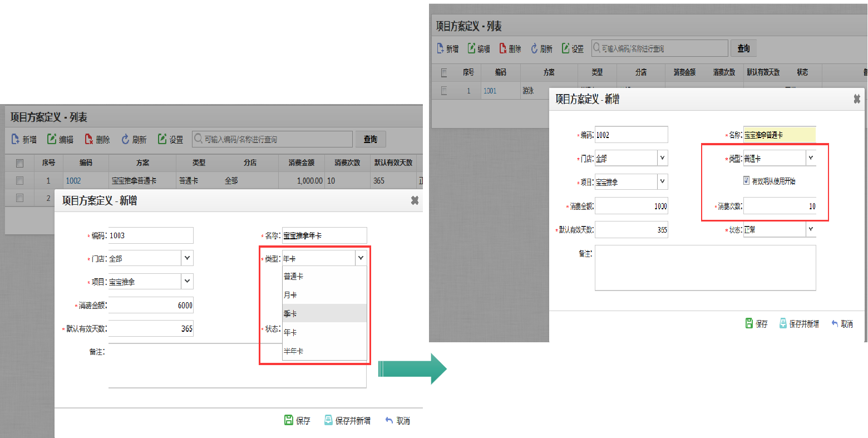Select 季卡 from the 类型 list
This screenshot has height=438, width=868.
pyautogui.click(x=290, y=313)
